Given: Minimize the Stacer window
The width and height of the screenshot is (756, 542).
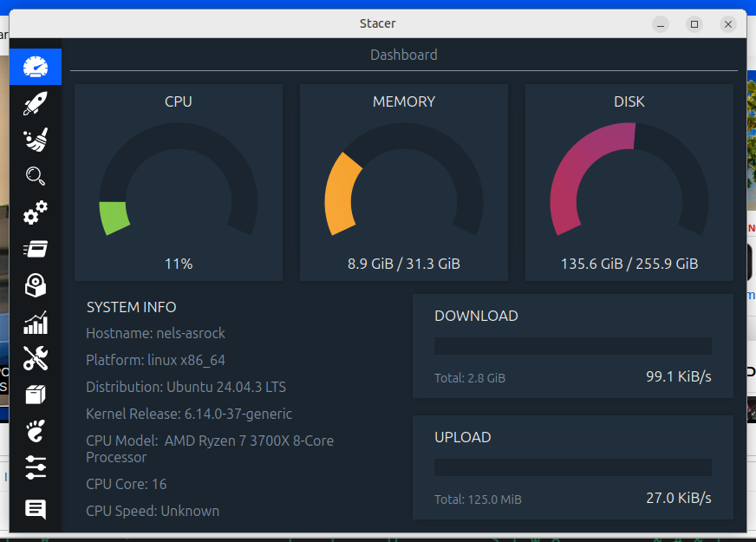Looking at the screenshot, I should (661, 24).
